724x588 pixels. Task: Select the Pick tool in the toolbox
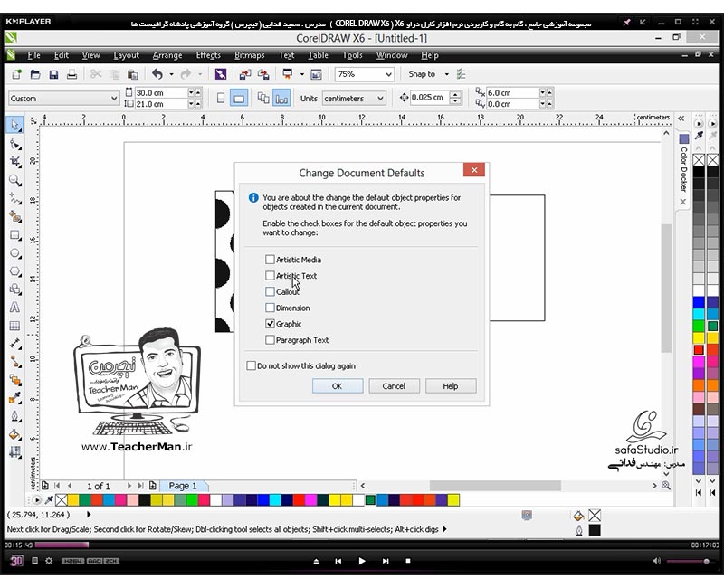pyautogui.click(x=14, y=125)
